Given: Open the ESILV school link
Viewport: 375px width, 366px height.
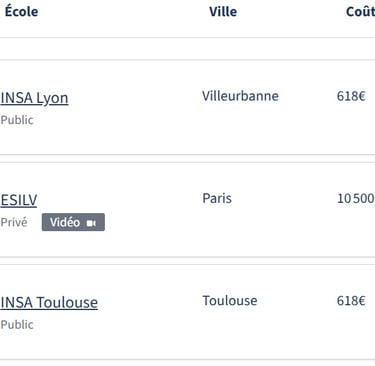Looking at the screenshot, I should click(19, 200).
